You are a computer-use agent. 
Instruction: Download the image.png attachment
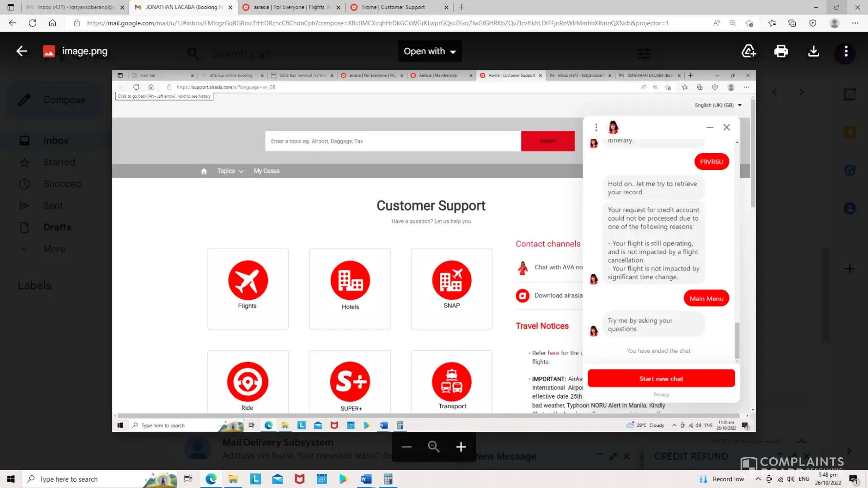(x=813, y=51)
